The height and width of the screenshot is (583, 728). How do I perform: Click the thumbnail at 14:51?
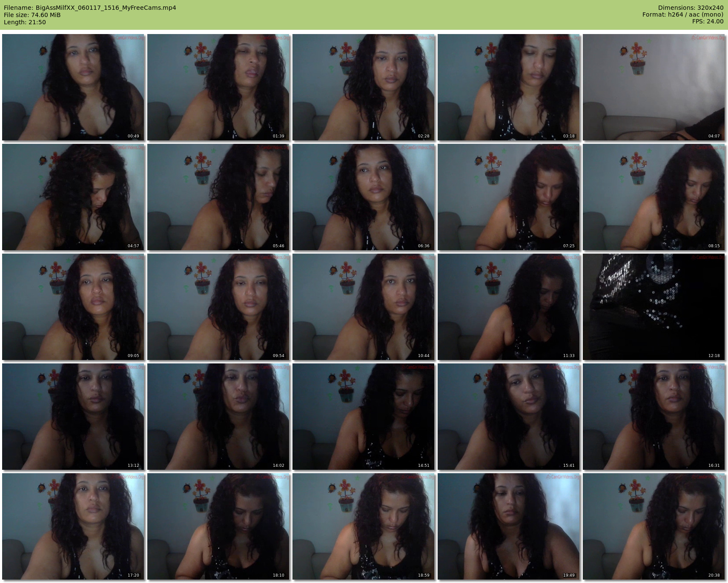364,417
